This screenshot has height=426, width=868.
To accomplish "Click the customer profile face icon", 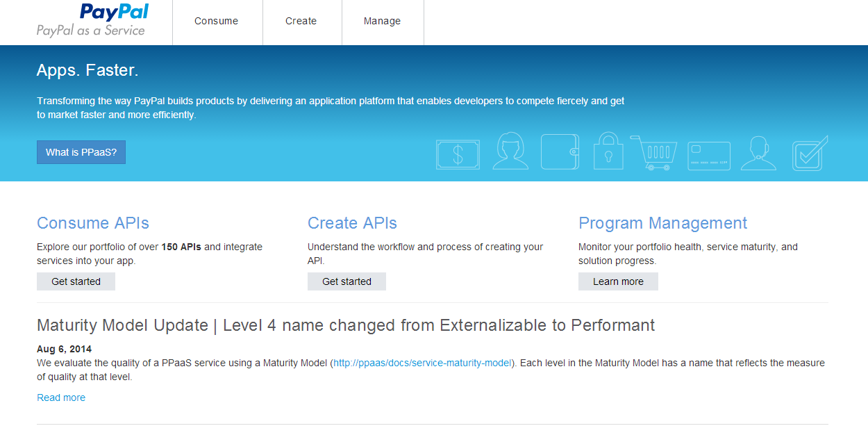I will coord(510,151).
